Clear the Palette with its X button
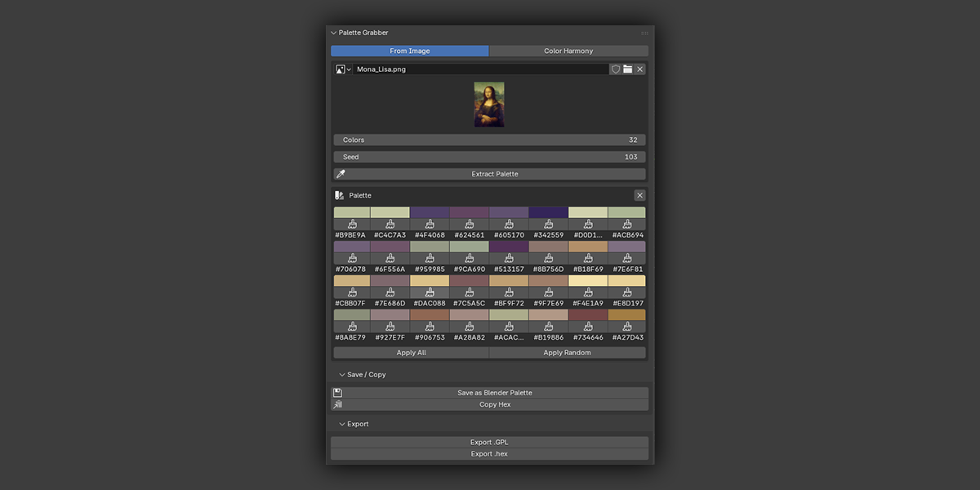 [x=639, y=195]
